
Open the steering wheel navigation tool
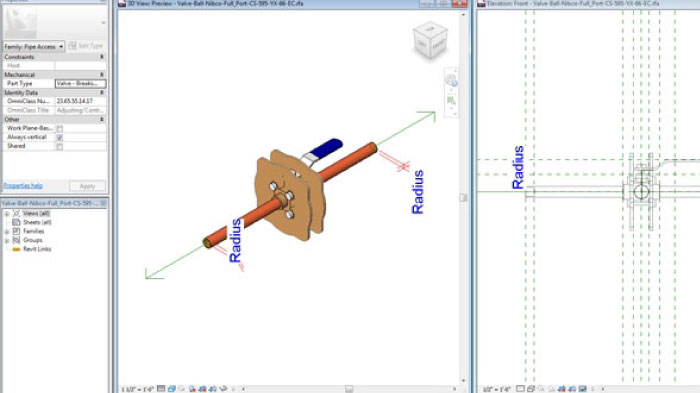tap(451, 81)
